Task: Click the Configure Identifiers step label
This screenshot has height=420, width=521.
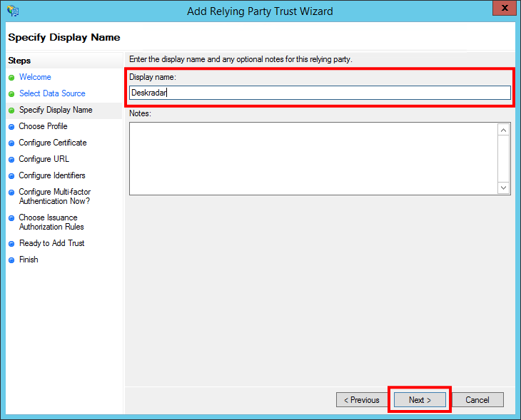Action: click(52, 175)
